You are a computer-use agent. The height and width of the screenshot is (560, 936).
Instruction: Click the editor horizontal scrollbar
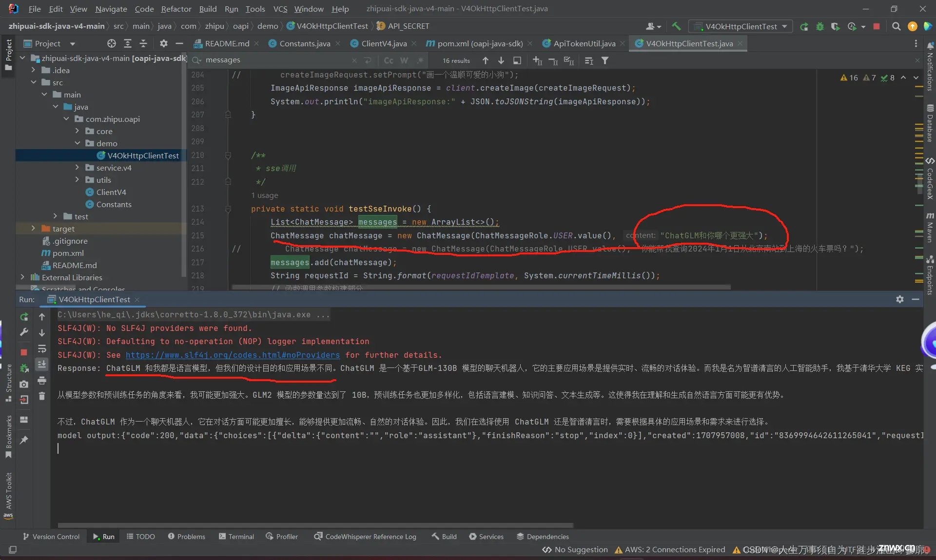[481, 288]
